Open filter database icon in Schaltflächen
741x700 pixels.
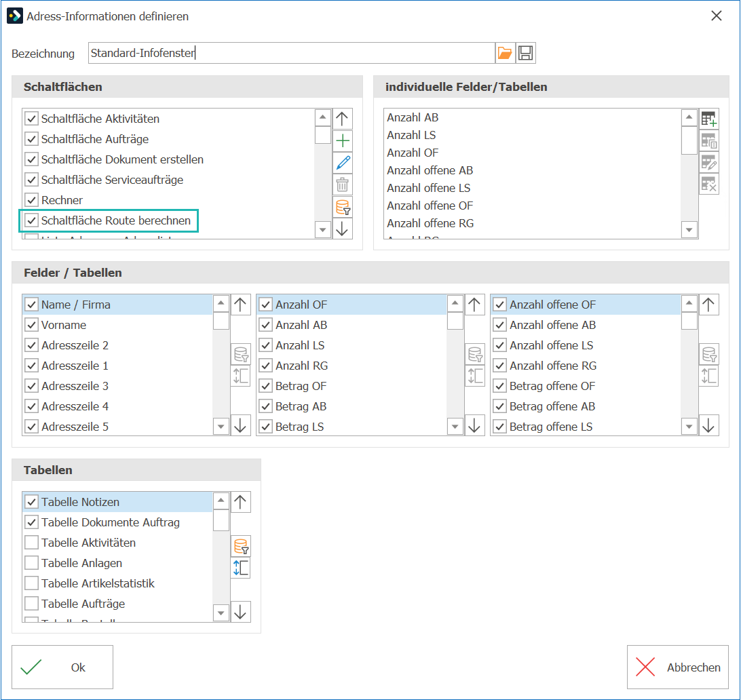coord(342,207)
